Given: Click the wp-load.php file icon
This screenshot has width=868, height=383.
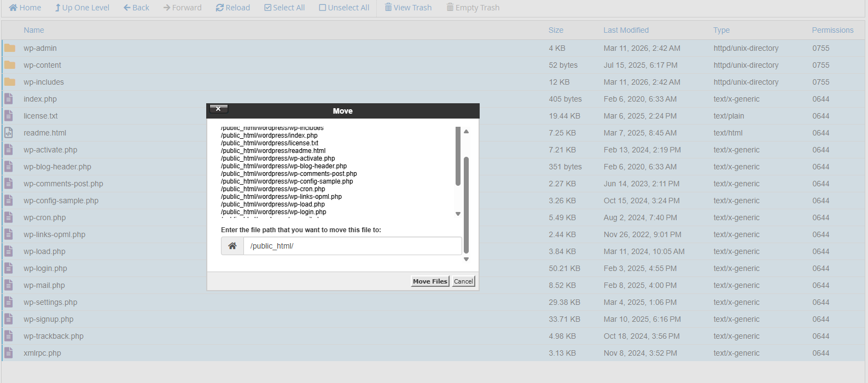Looking at the screenshot, I should tap(9, 251).
